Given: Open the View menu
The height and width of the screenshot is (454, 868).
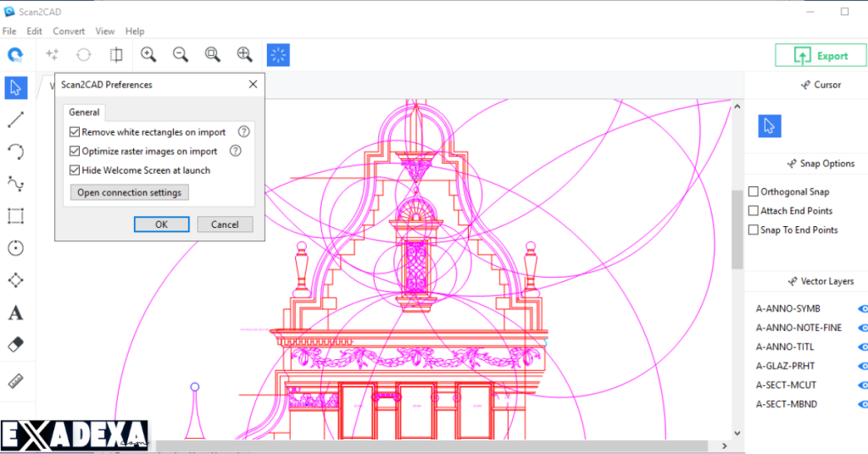Looking at the screenshot, I should click(104, 31).
